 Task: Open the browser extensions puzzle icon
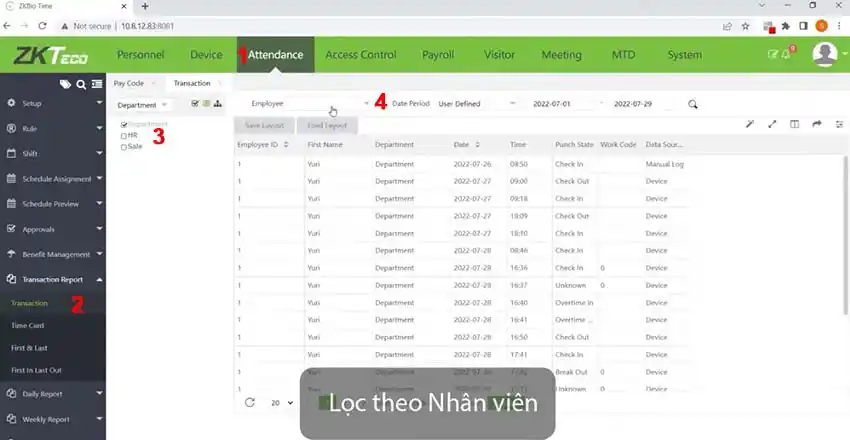[x=785, y=25]
